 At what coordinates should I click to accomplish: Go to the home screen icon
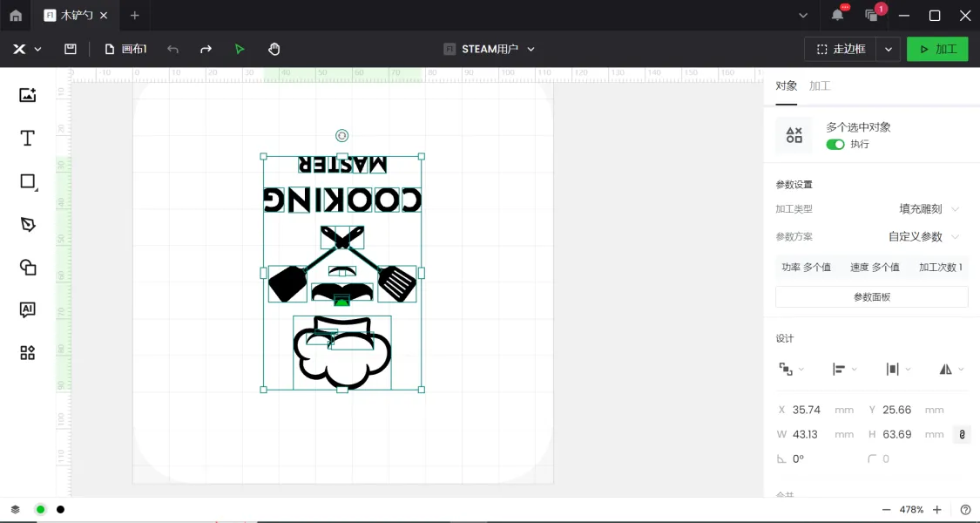tap(16, 16)
